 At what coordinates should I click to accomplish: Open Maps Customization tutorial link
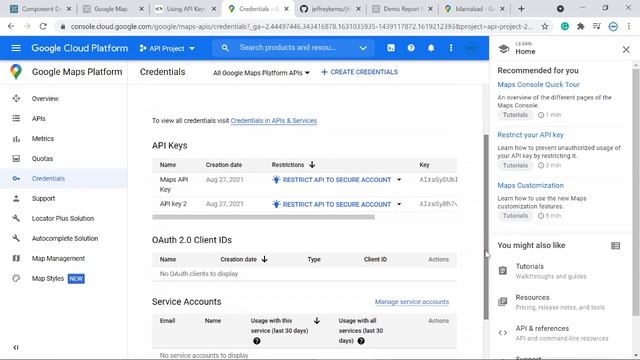click(530, 185)
